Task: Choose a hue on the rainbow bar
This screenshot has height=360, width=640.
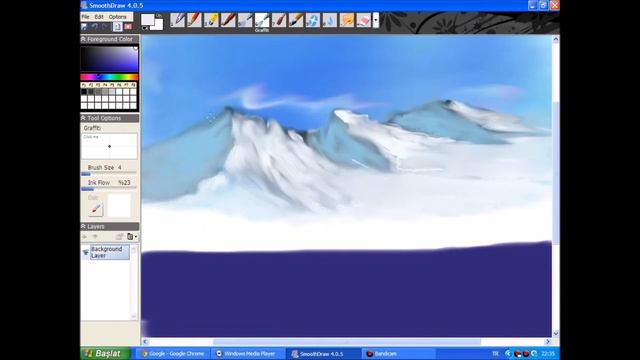Action: (109, 77)
